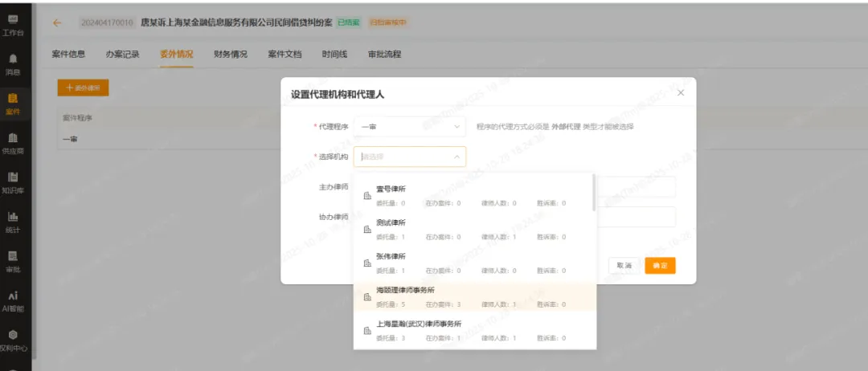Go to 案件 cases in sidebar
This screenshot has width=868, height=371.
pyautogui.click(x=13, y=104)
